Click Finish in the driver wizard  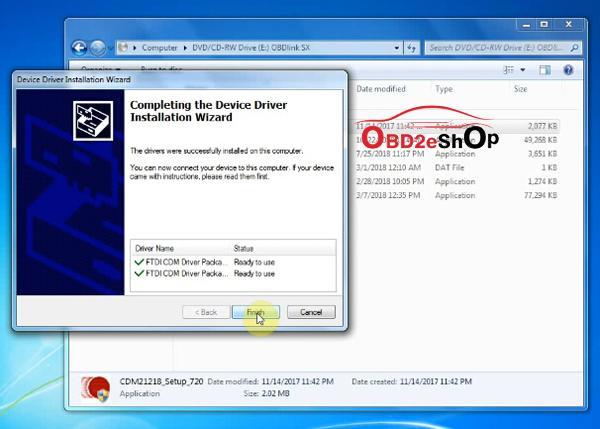coord(256,312)
